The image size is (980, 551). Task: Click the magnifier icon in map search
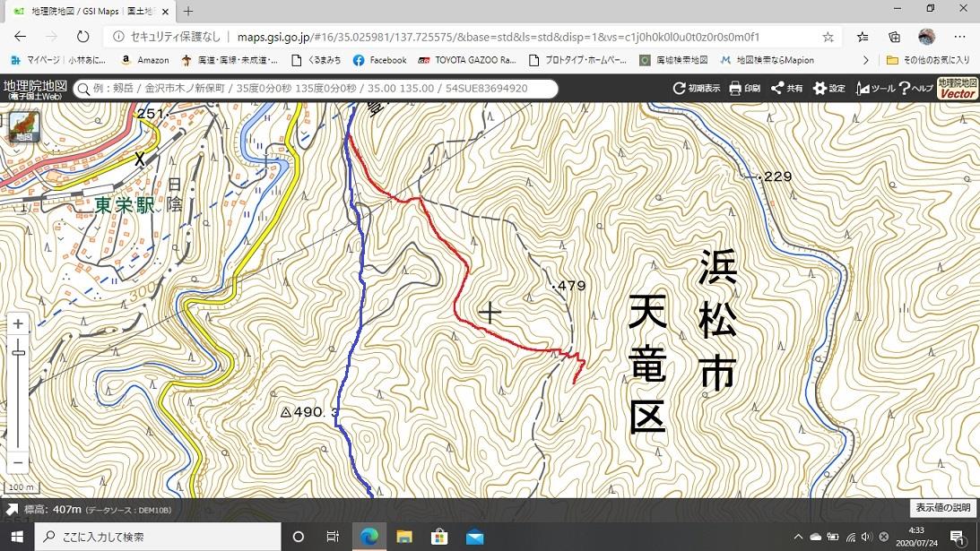(x=83, y=89)
